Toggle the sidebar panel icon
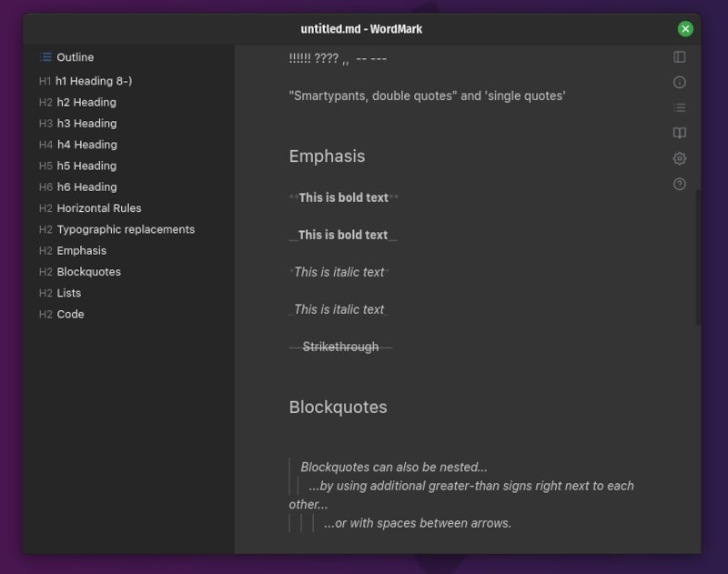728x574 pixels. [679, 57]
